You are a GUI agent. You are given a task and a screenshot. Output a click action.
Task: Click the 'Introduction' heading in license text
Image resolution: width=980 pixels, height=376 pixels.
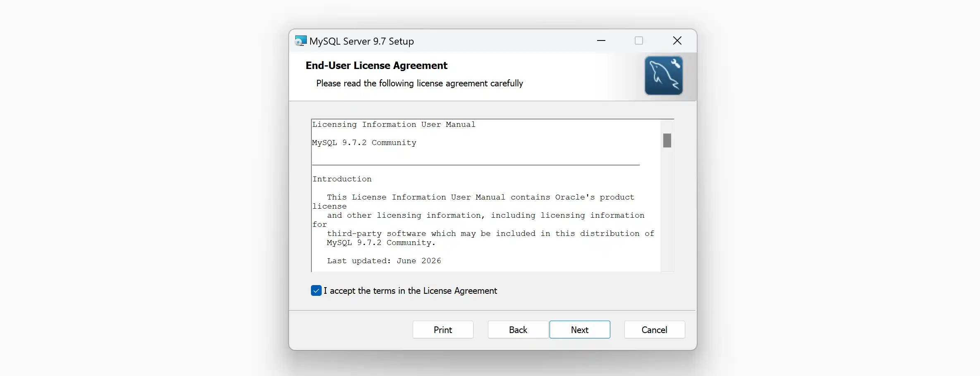tap(342, 179)
